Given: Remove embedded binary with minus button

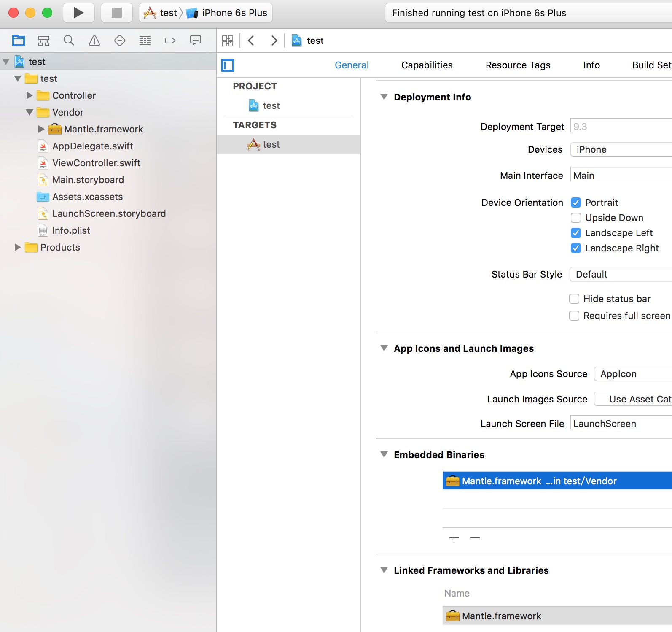Looking at the screenshot, I should [x=475, y=538].
